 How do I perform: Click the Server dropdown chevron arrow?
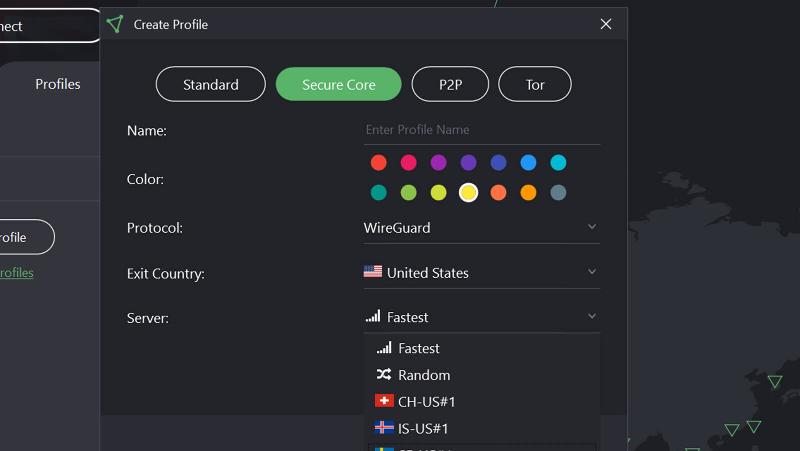pyautogui.click(x=592, y=316)
